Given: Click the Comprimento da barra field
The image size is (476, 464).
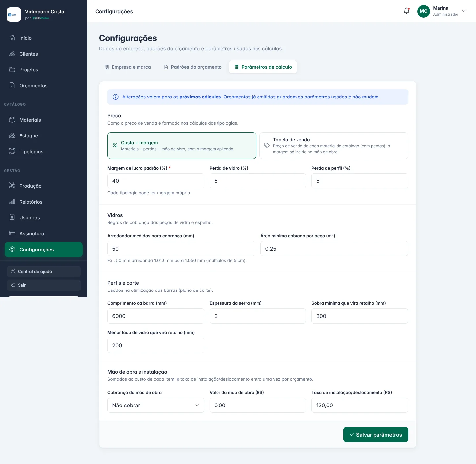Looking at the screenshot, I should (x=156, y=316).
